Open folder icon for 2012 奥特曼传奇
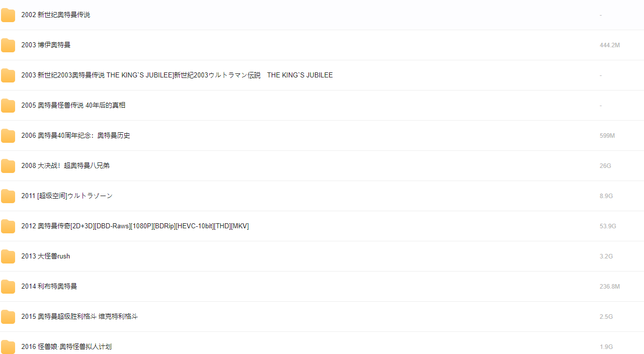Screen dimensions: 644x354 [x=8, y=226]
